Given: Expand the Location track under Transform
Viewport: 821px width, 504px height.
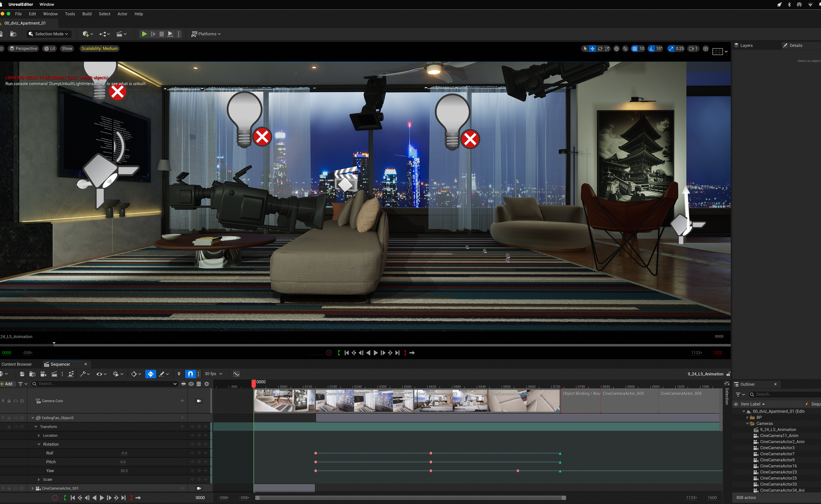Looking at the screenshot, I should pyautogui.click(x=39, y=436).
